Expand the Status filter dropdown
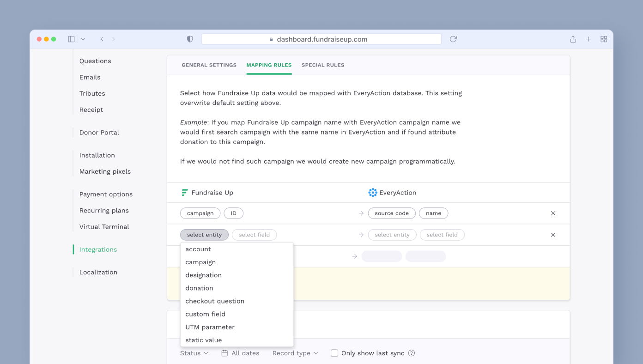The height and width of the screenshot is (364, 643). (x=194, y=353)
